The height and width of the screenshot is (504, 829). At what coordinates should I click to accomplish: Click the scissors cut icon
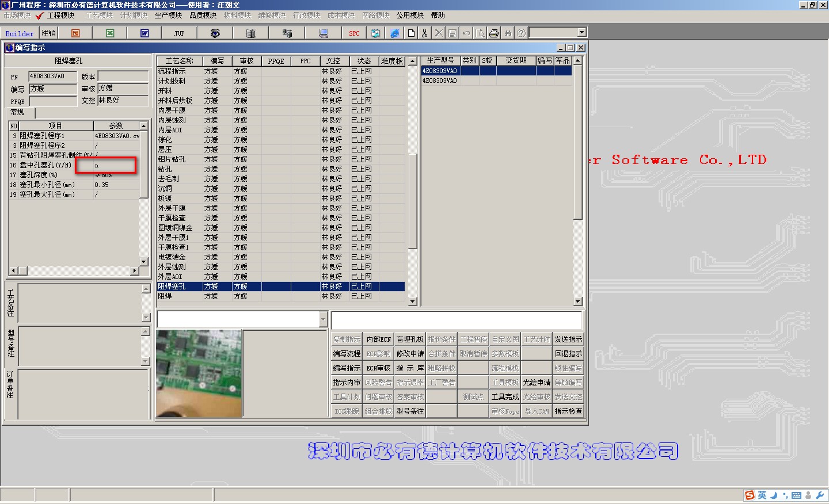point(425,33)
